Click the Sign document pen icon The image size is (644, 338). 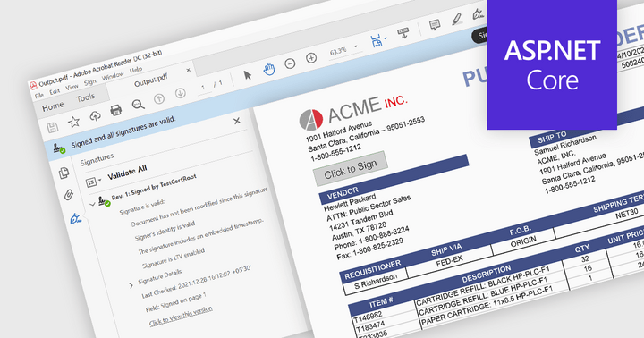(478, 13)
